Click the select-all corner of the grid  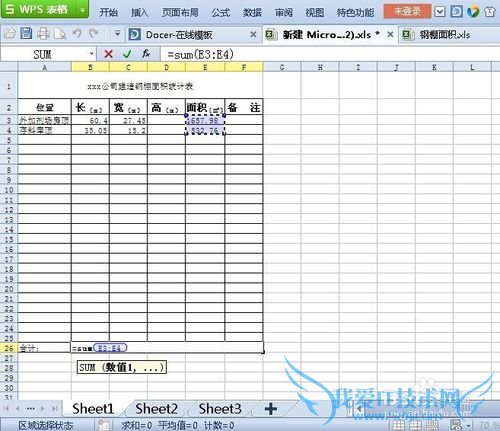[9, 67]
